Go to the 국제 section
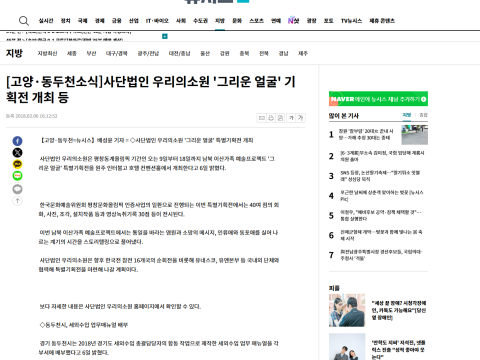The height and width of the screenshot is (360, 480). (82, 21)
